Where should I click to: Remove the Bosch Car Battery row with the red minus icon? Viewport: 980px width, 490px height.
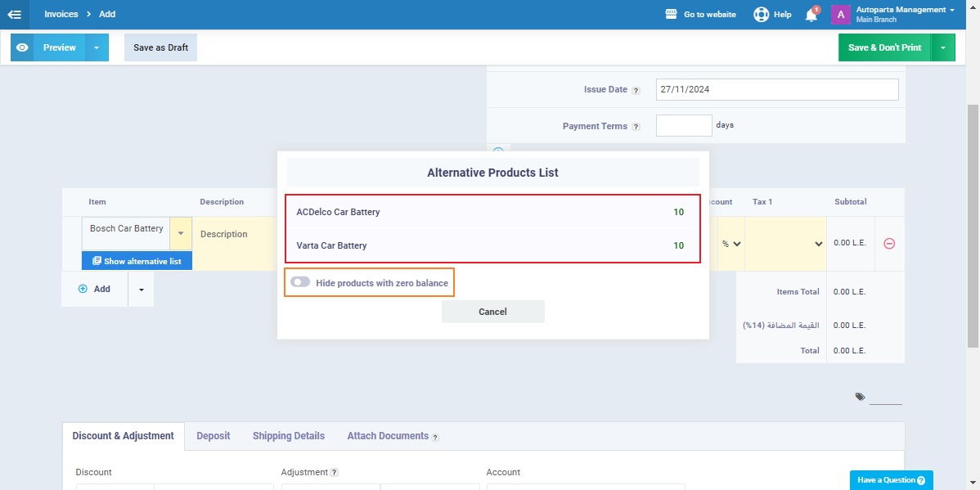coord(889,244)
